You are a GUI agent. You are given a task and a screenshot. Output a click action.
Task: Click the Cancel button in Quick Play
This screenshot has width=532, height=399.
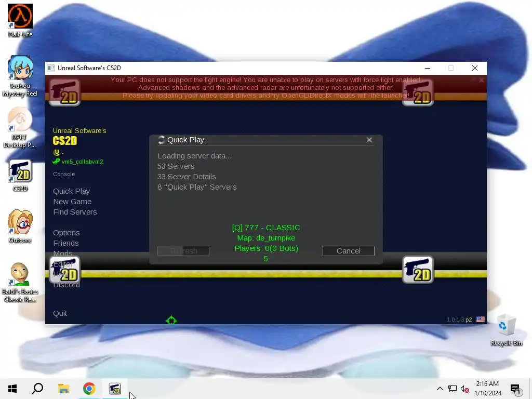(349, 251)
